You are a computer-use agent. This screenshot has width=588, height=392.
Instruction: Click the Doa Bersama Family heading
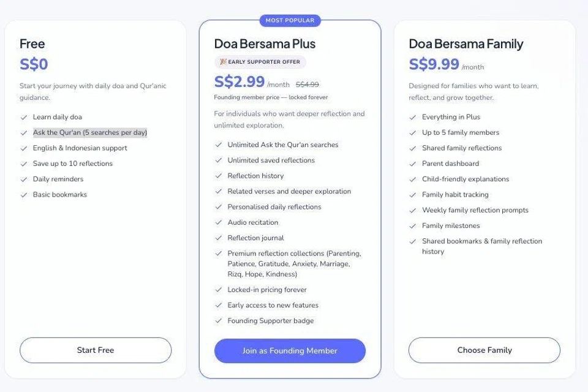pyautogui.click(x=466, y=44)
